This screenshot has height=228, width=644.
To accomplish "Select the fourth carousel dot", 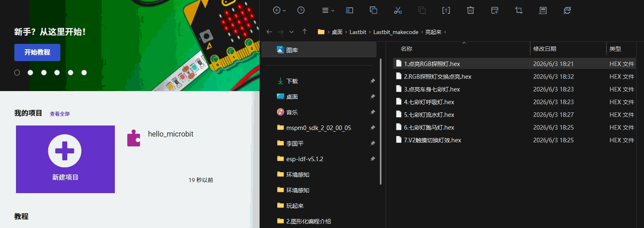I will 57,73.
